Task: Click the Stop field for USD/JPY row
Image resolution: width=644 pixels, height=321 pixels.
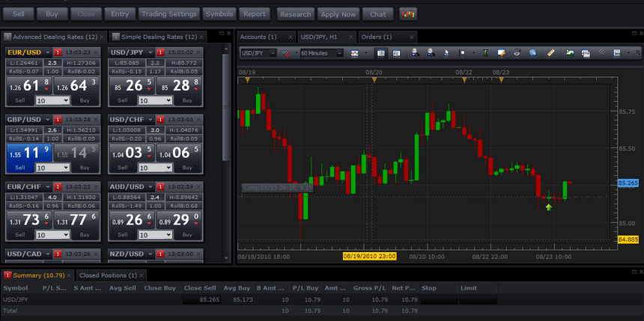Action: 439,299
